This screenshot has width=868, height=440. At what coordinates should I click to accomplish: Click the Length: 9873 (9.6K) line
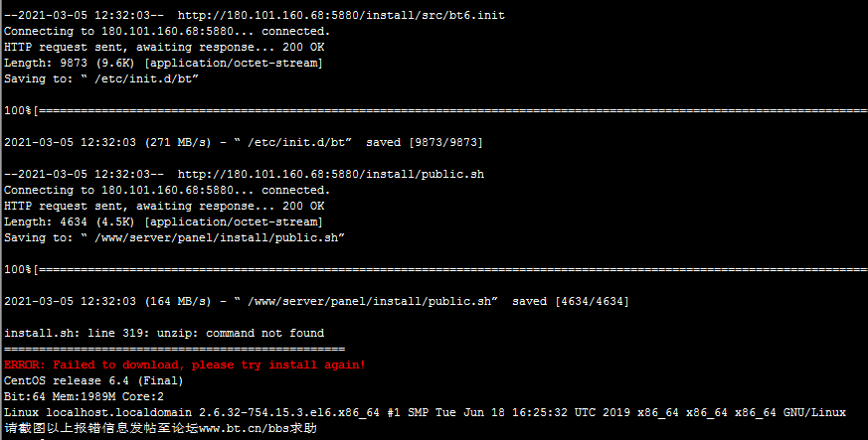(x=163, y=63)
